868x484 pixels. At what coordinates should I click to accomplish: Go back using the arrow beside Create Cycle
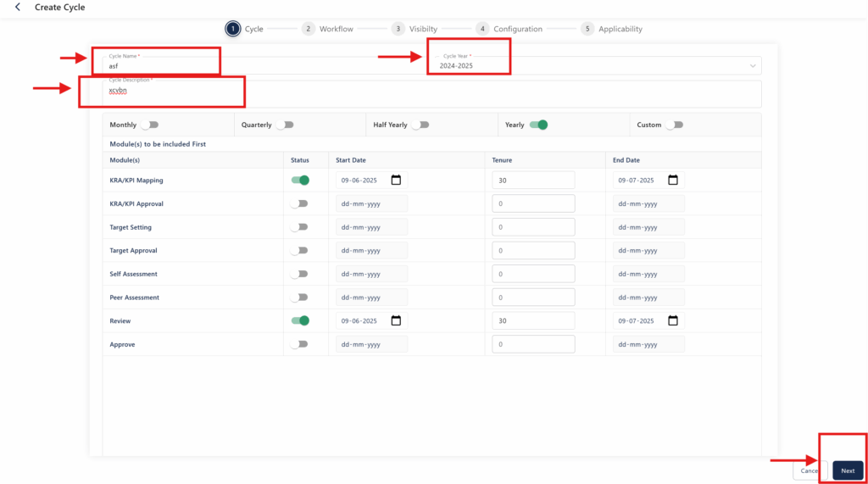pos(18,7)
